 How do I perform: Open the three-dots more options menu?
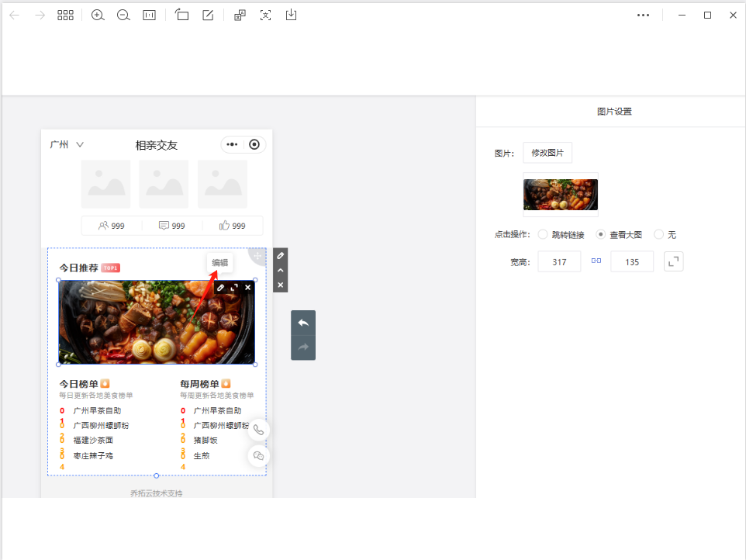click(643, 15)
